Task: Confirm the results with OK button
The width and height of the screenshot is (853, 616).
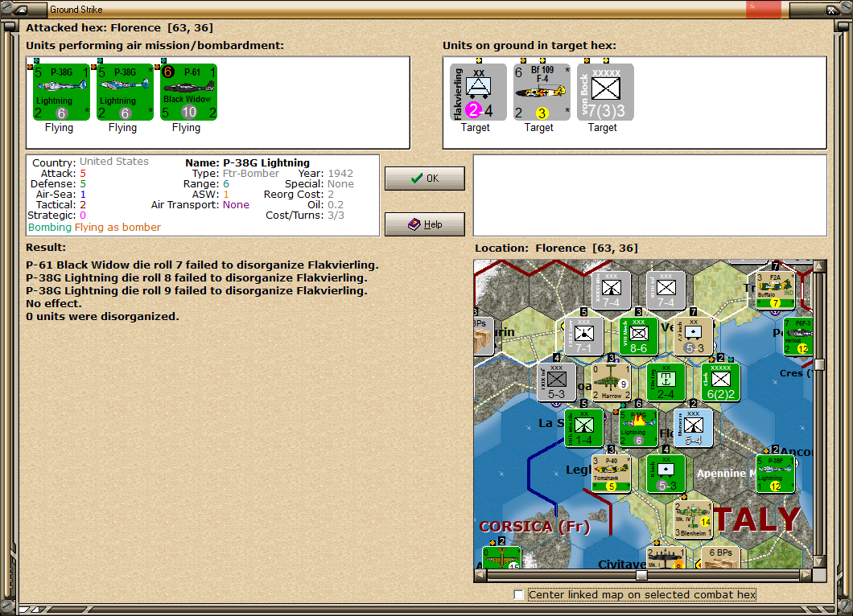Action: coord(425,179)
